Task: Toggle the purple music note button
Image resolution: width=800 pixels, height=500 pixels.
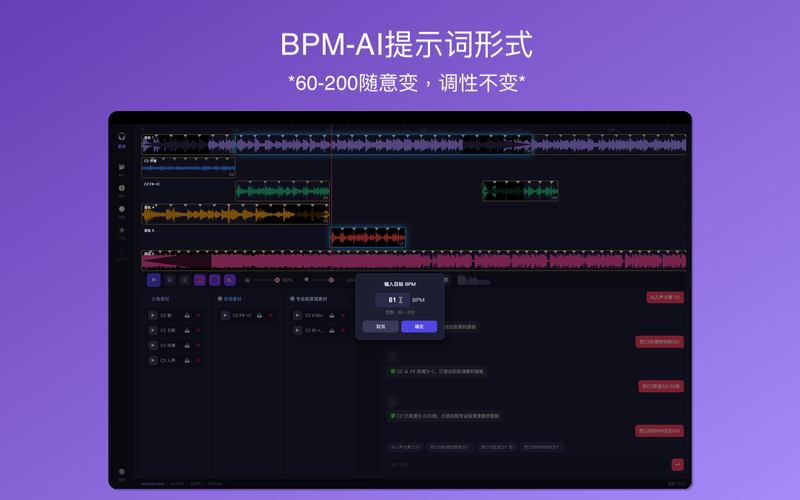Action: 215,280
